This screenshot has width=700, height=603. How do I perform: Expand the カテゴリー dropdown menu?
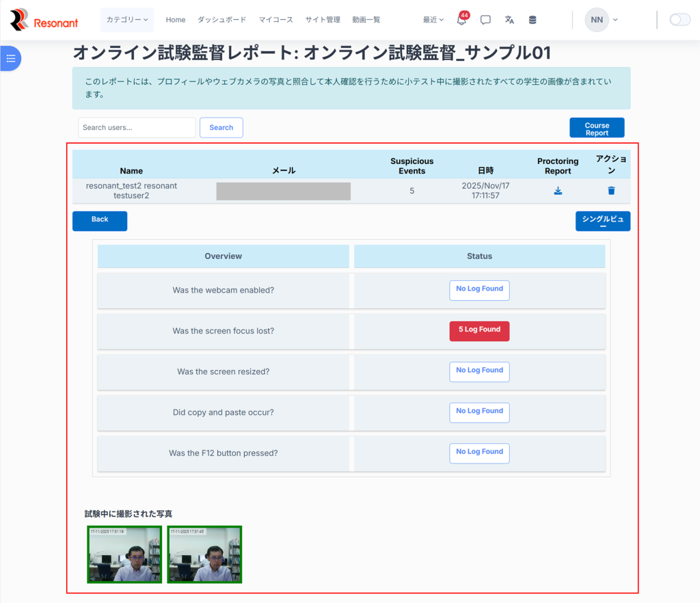(x=127, y=20)
